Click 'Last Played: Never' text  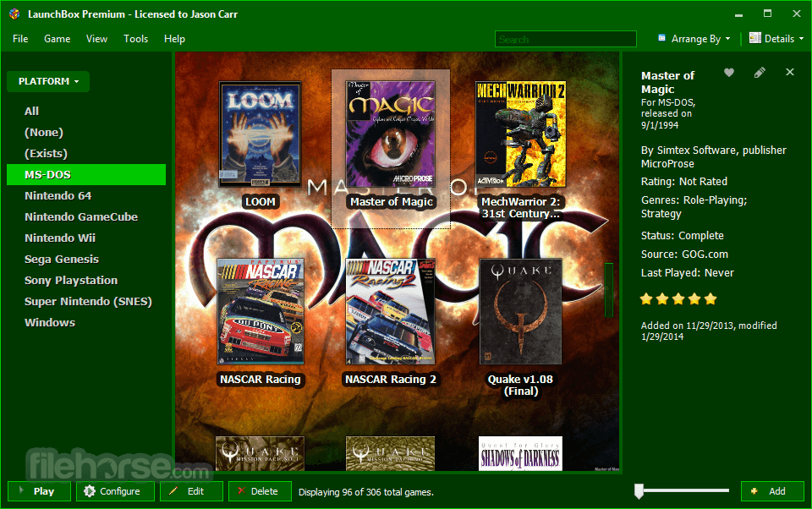(687, 273)
